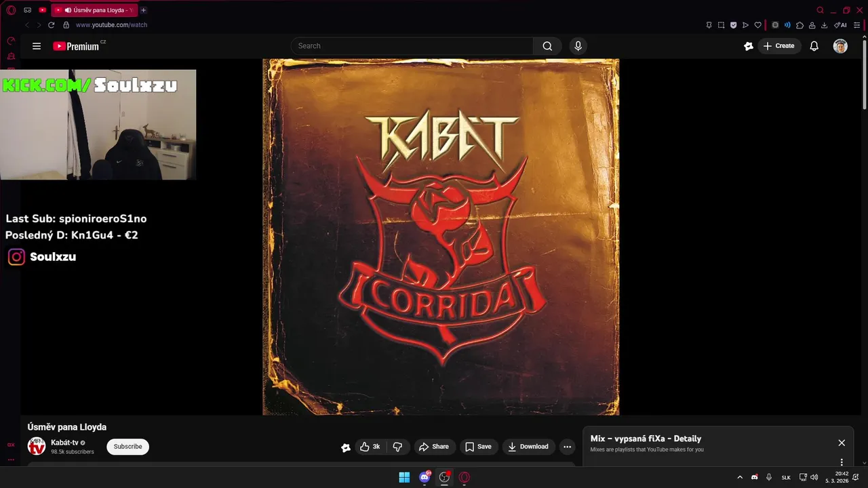Open browser downloads panel
The height and width of the screenshot is (488, 868).
point(824,25)
